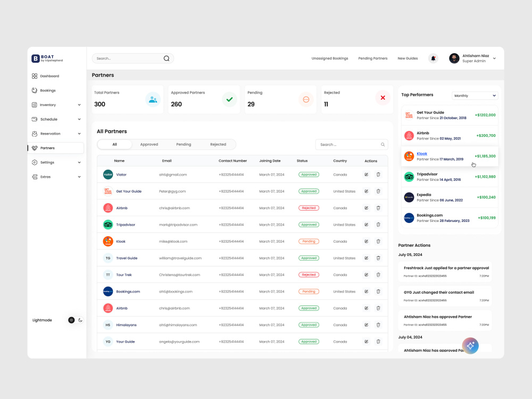Open Expedia top performer card

point(450,197)
